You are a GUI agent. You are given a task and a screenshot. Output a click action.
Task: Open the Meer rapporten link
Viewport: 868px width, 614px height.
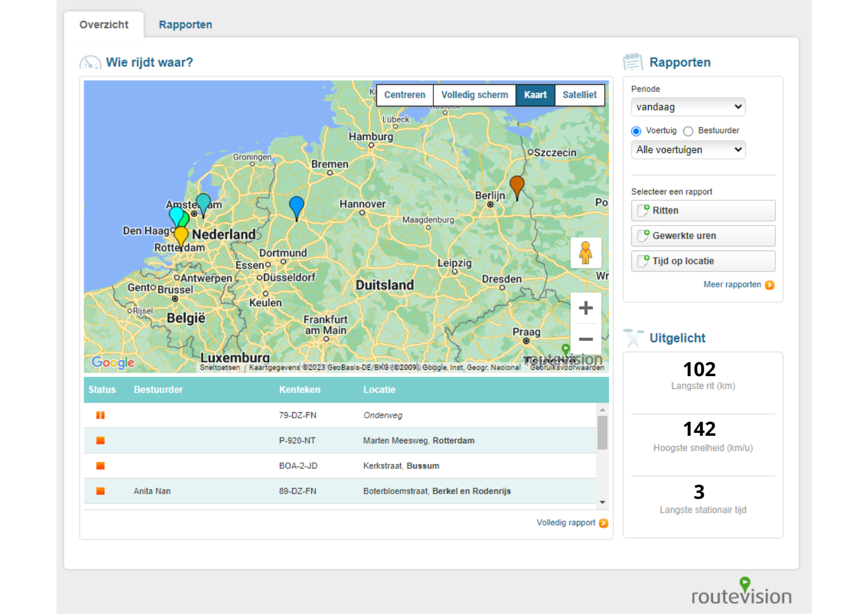[732, 285]
